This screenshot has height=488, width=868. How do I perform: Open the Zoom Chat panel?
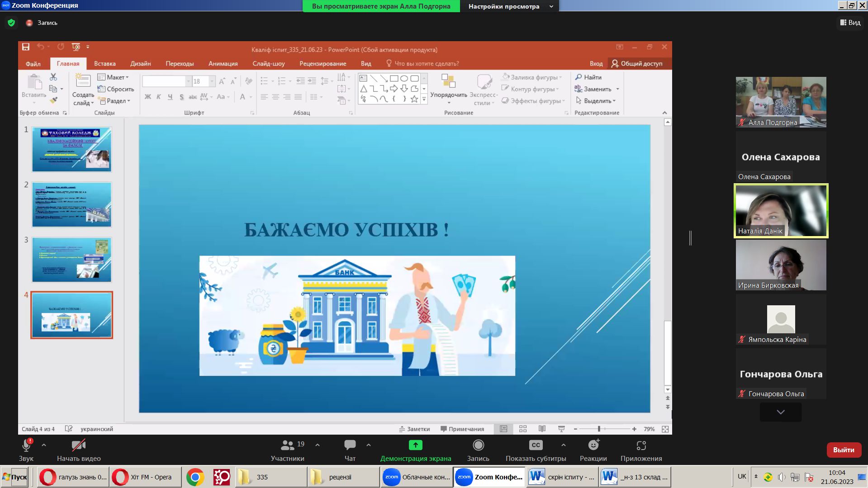tap(350, 450)
